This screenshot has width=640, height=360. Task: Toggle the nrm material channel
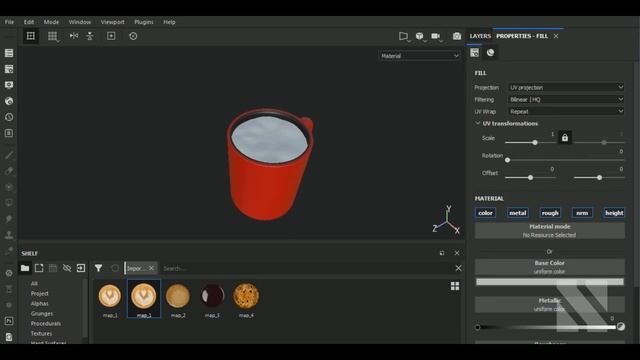tap(582, 213)
